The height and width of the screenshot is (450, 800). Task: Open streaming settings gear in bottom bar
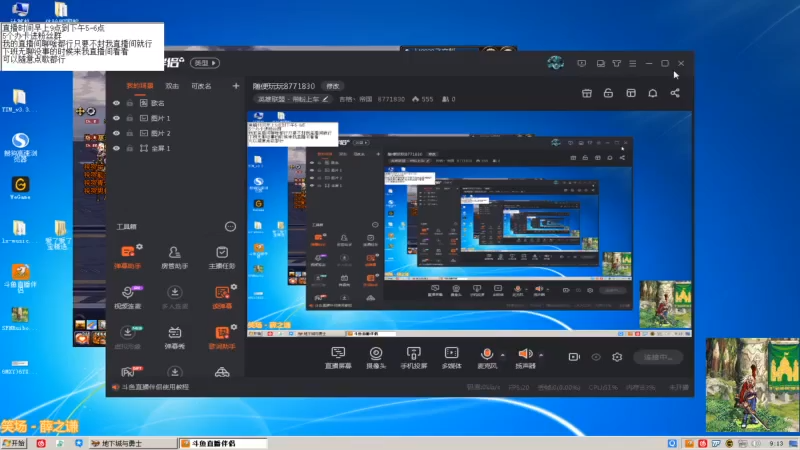[617, 357]
